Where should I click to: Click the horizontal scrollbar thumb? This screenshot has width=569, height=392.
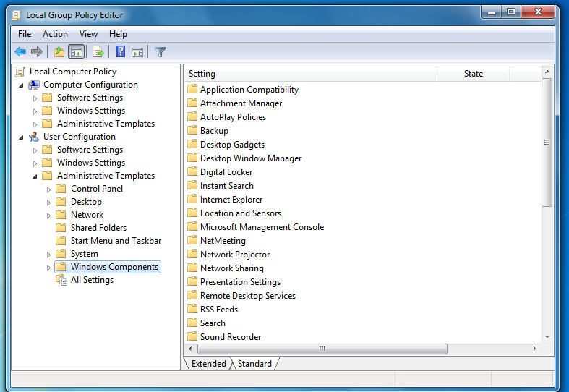(x=322, y=349)
